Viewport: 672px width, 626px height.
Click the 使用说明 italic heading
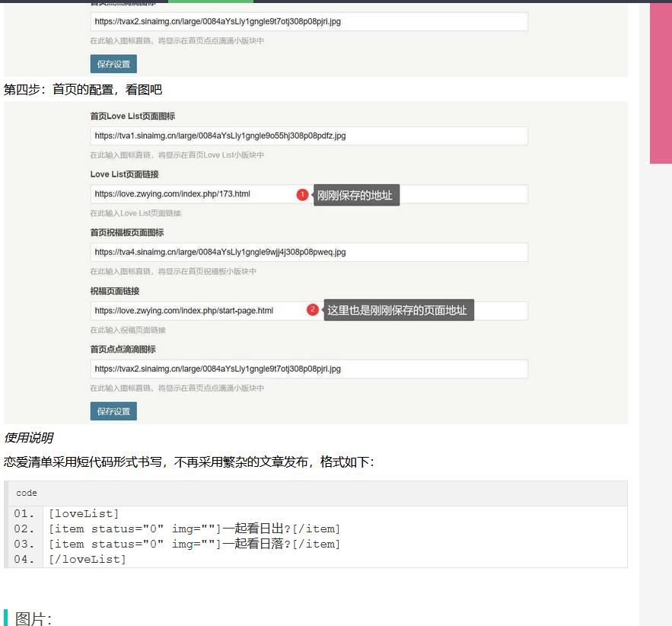pos(28,438)
